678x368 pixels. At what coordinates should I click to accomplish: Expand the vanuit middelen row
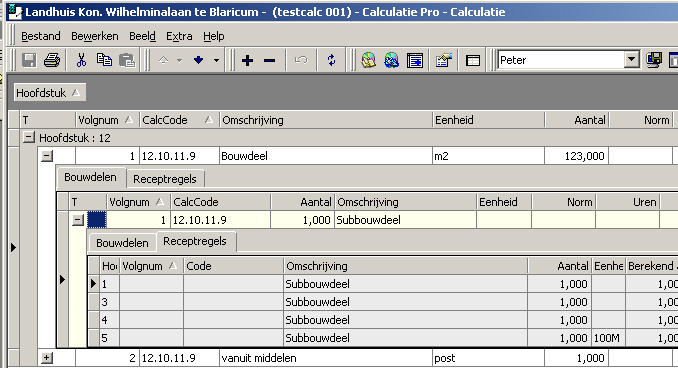click(x=47, y=358)
